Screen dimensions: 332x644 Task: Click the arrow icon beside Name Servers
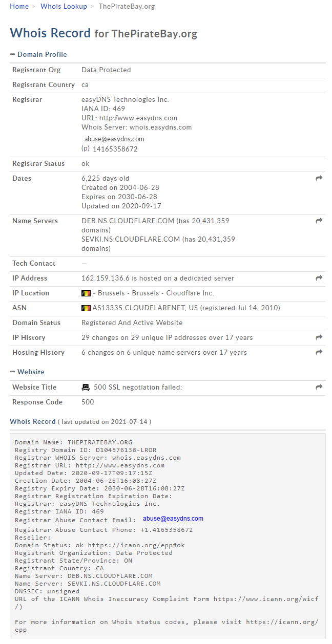319,221
